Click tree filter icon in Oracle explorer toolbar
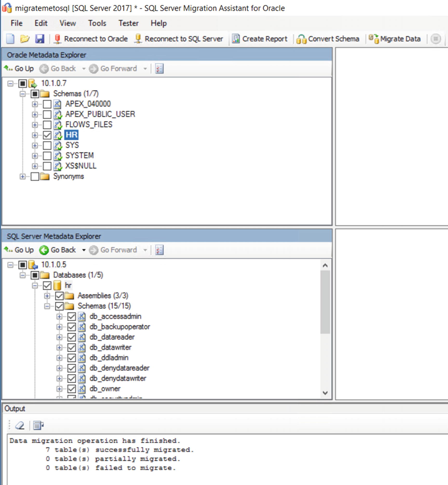Viewport: 448px width, 485px height. 159,69
